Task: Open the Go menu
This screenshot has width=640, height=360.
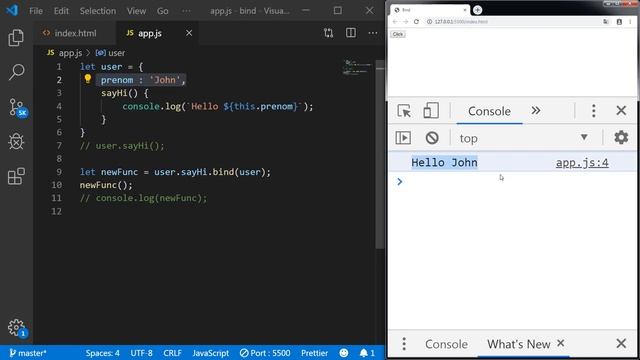Action: (x=162, y=11)
